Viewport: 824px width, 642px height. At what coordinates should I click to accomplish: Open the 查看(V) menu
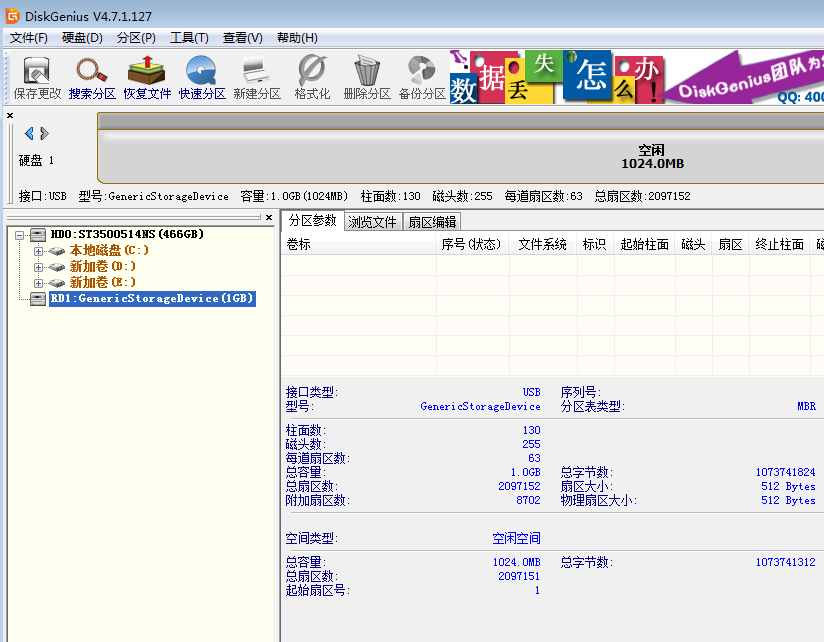[x=242, y=38]
